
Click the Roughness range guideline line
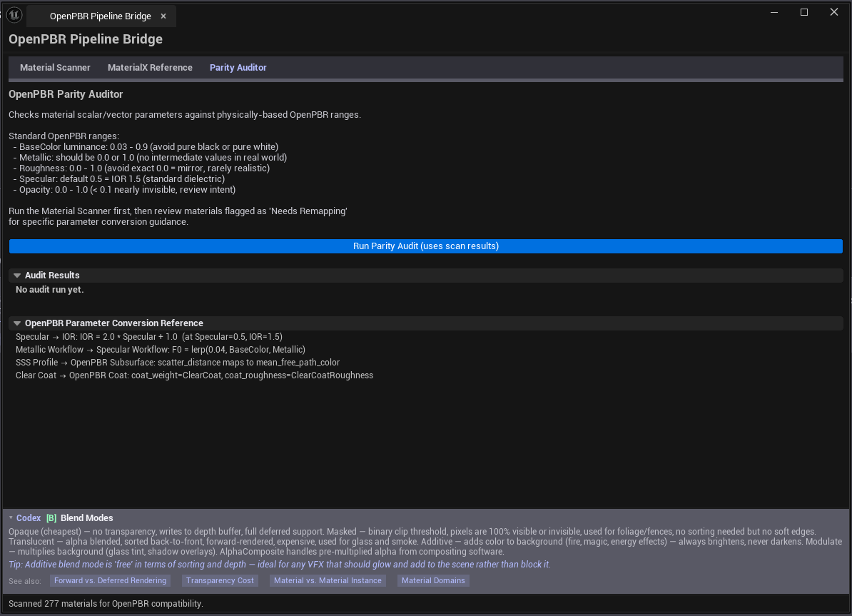[141, 168]
